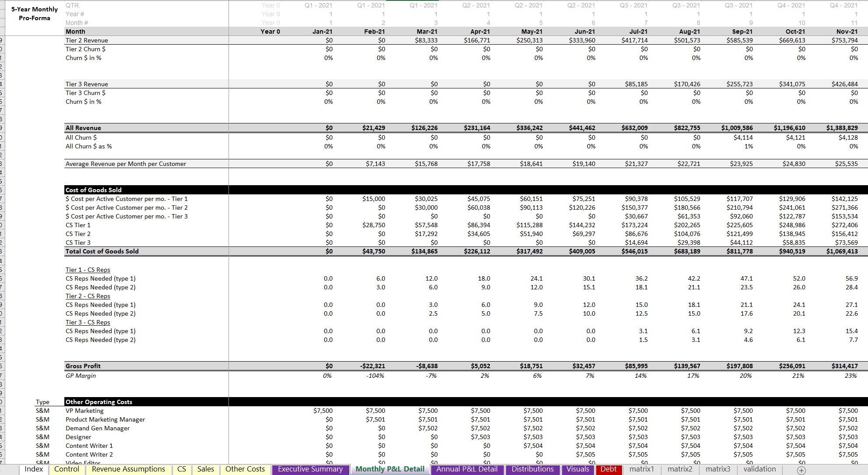Click the QTR. row label
This screenshot has width=868, height=475.
click(73, 5)
